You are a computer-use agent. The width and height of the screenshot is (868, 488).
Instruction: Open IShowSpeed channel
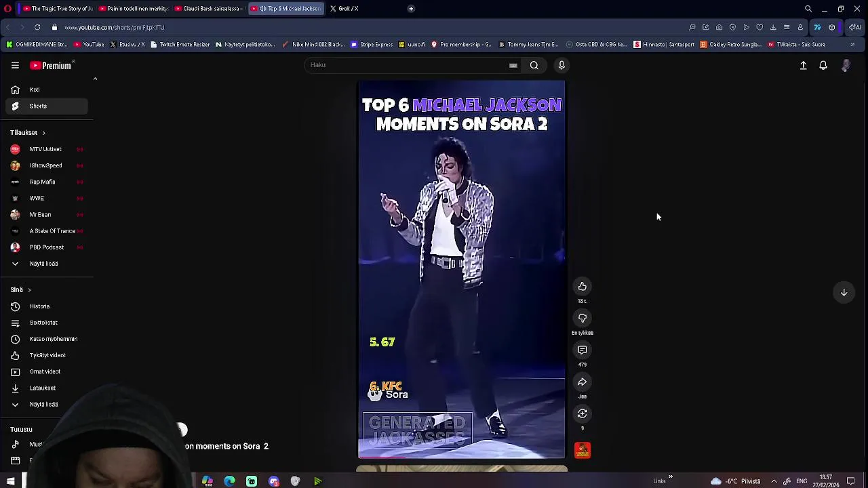pyautogui.click(x=47, y=165)
